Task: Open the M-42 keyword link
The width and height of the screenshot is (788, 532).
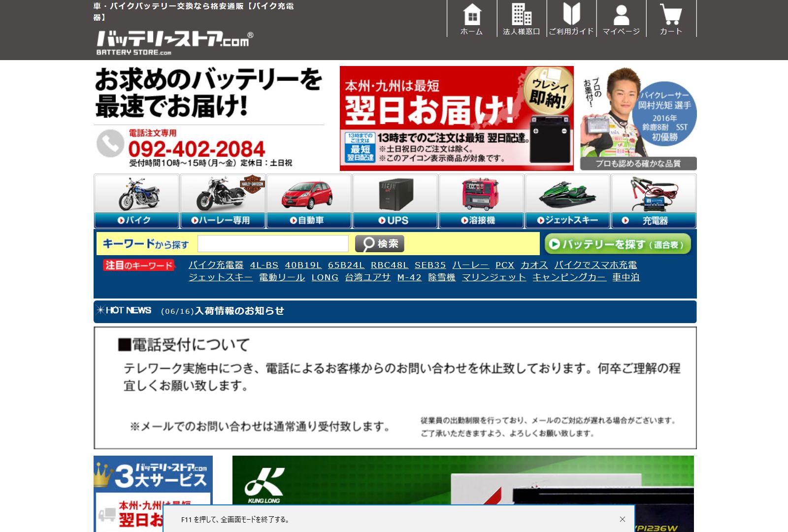Action: click(409, 277)
